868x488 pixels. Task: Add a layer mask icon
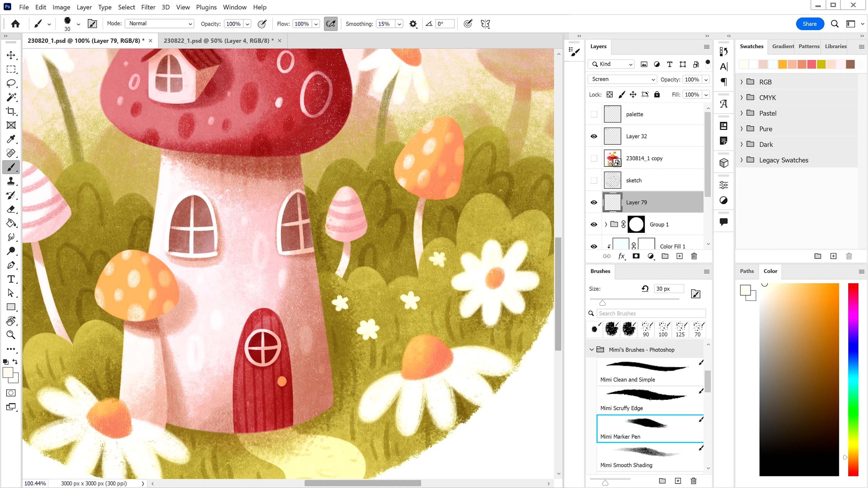coord(636,256)
